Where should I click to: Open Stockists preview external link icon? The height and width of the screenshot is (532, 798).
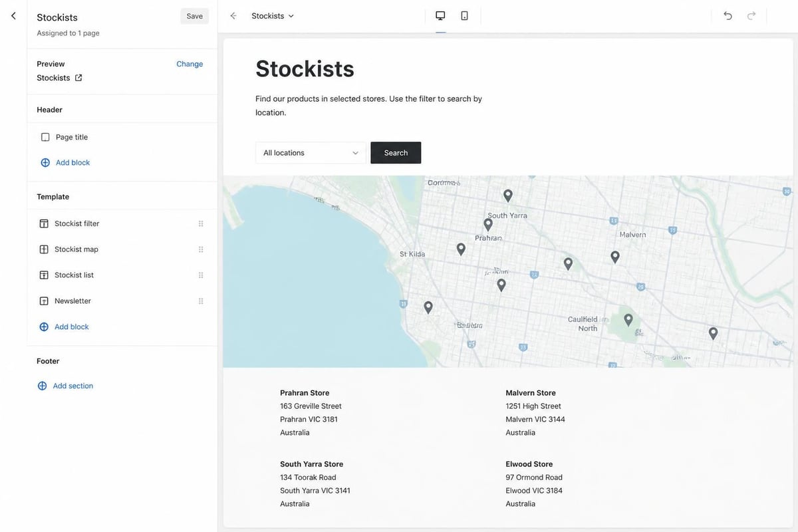click(78, 78)
